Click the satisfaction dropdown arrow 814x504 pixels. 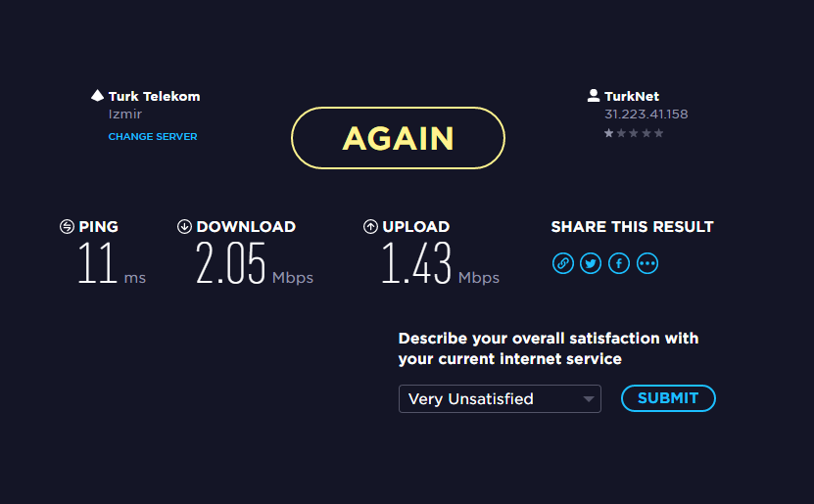[588, 399]
